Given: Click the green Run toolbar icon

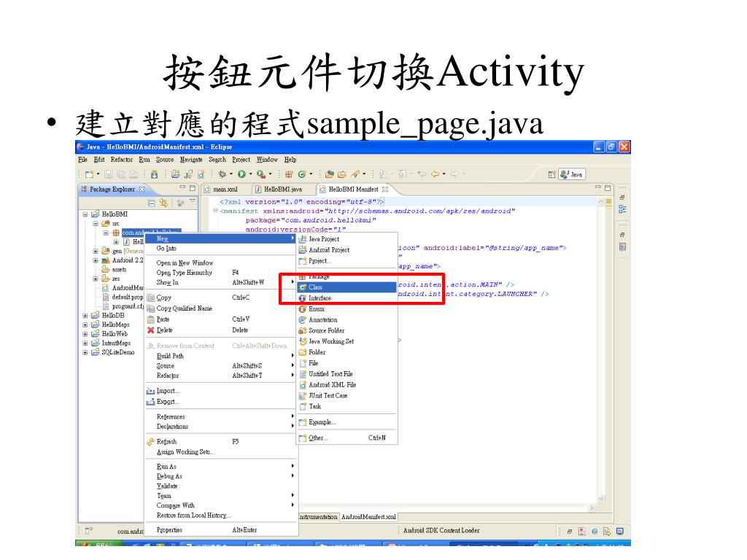Looking at the screenshot, I should tap(241, 174).
